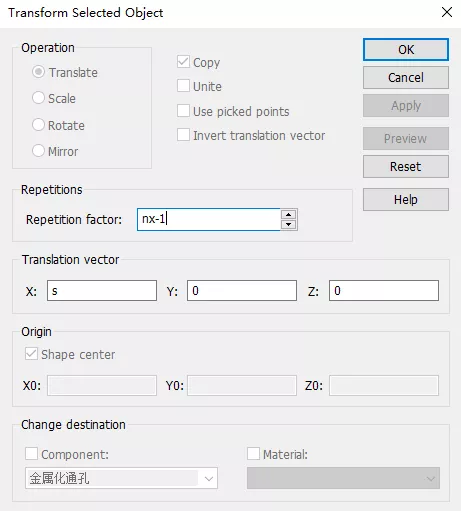Reset the transform settings

tap(406, 166)
